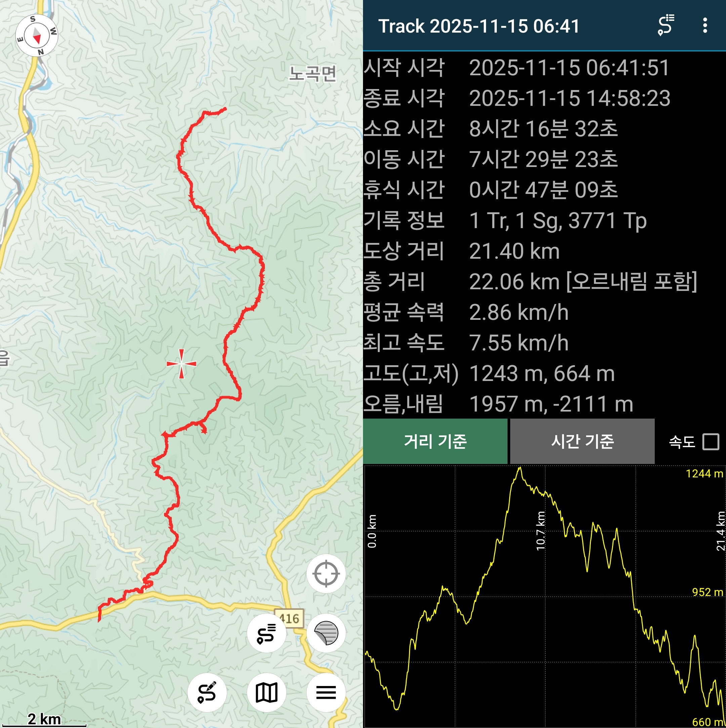The width and height of the screenshot is (726, 728).
Task: Tap the 2 km map scale bar
Action: click(44, 720)
